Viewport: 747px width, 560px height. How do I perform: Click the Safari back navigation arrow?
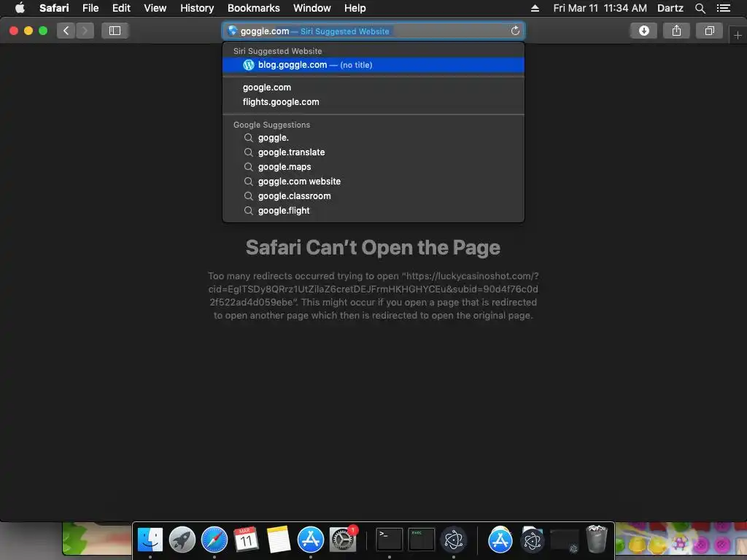[66, 31]
